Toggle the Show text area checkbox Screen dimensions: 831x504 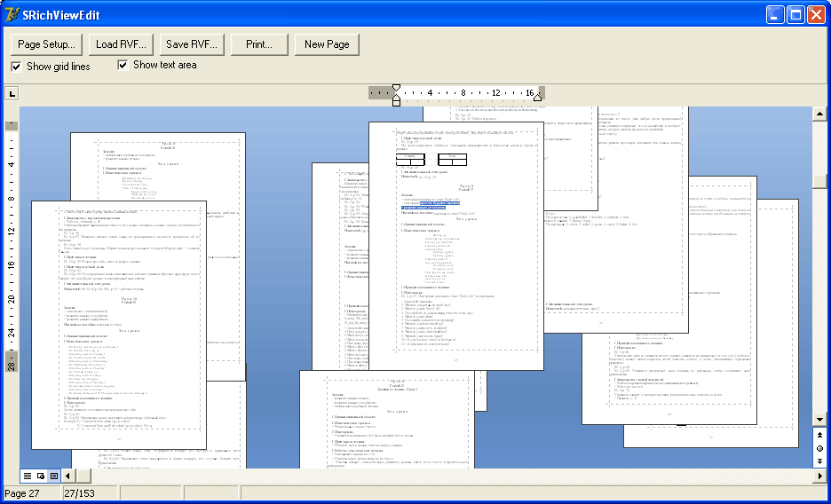pyautogui.click(x=123, y=65)
